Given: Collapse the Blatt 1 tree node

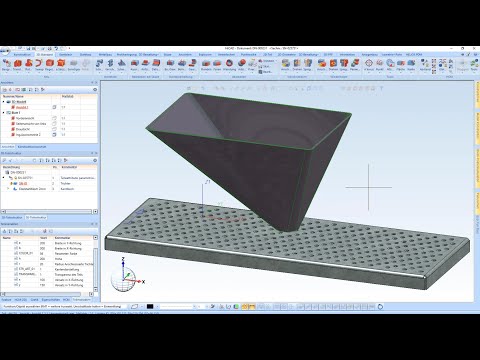Looking at the screenshot, I should (4, 113).
